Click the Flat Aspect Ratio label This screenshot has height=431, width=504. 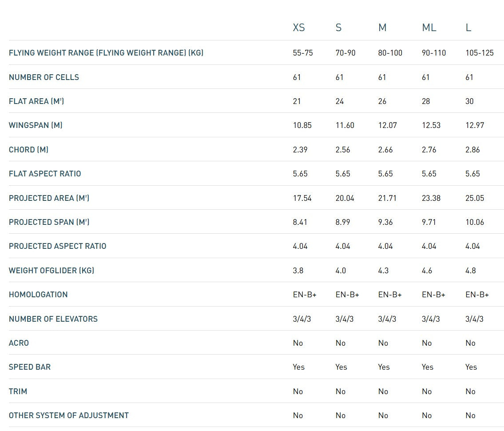(45, 174)
